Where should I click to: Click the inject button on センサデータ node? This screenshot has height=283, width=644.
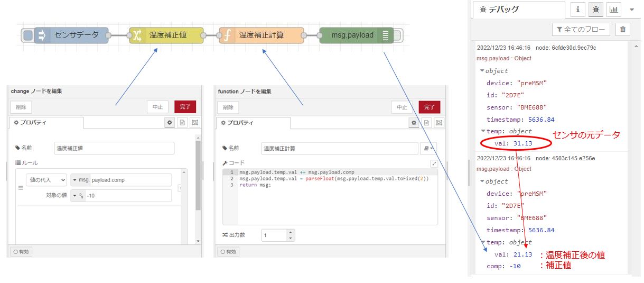click(x=28, y=35)
